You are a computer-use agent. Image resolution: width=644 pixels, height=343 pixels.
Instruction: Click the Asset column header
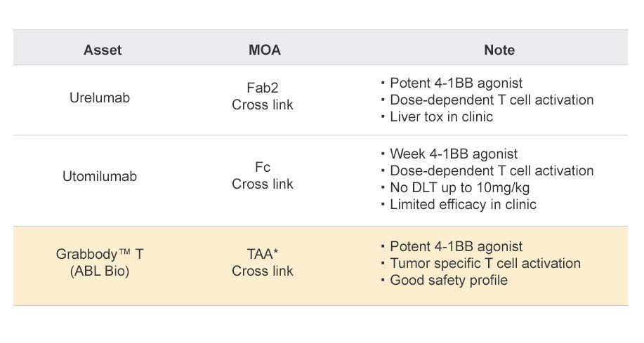[x=103, y=50]
